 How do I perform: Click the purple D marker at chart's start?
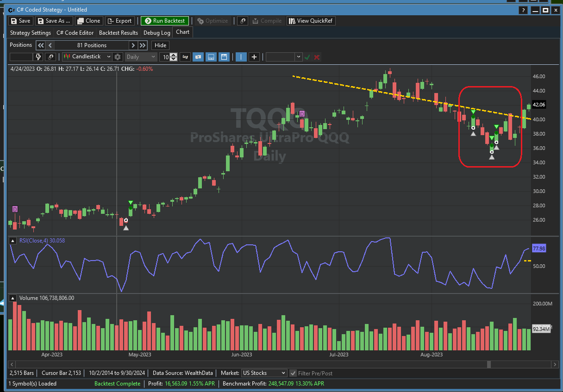tap(15, 209)
